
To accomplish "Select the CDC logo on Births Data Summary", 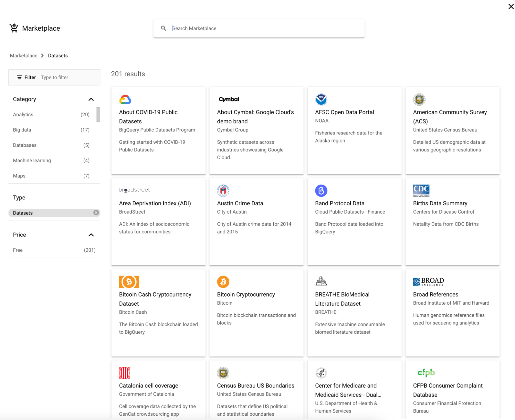I will click(x=421, y=191).
